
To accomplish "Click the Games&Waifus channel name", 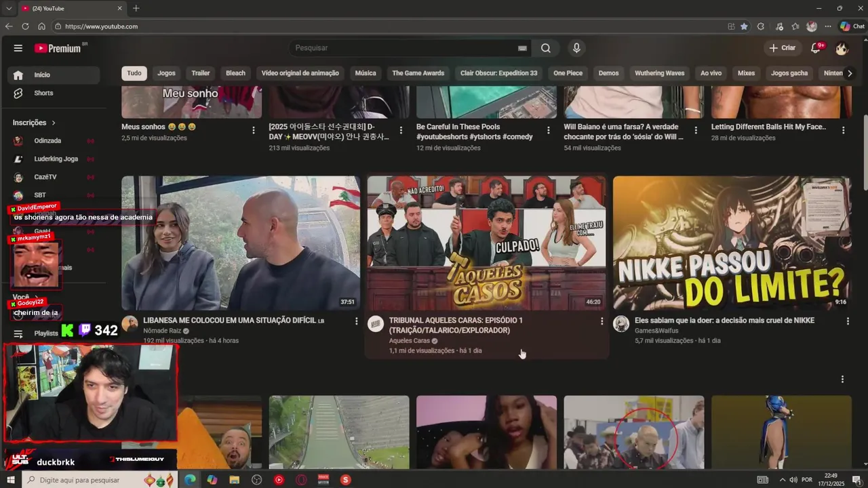I will point(656,331).
